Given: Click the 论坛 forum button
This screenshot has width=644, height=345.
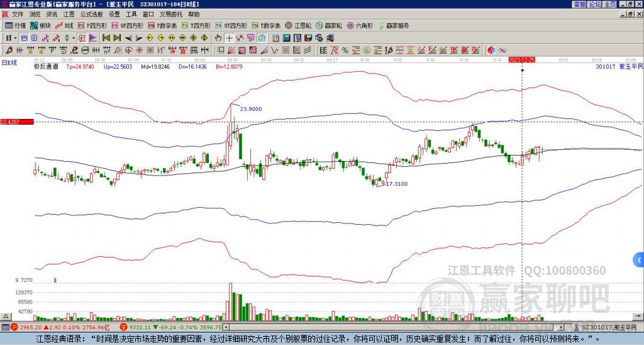Looking at the screenshot, I should pyautogui.click(x=595, y=4).
